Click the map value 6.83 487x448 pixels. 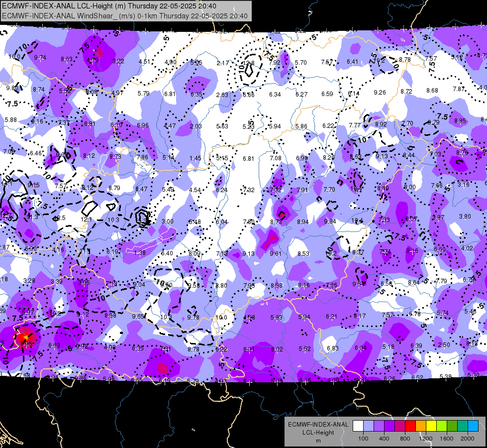(333, 348)
